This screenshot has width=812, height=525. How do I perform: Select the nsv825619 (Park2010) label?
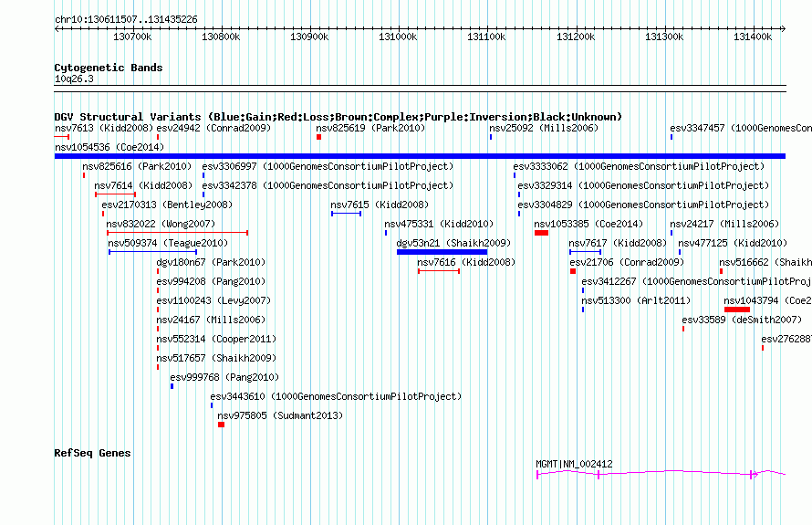tap(370, 128)
